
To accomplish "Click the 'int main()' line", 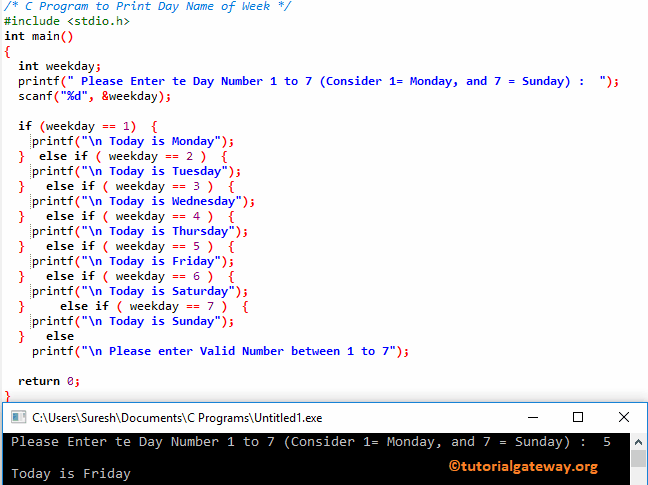I will tap(39, 36).
